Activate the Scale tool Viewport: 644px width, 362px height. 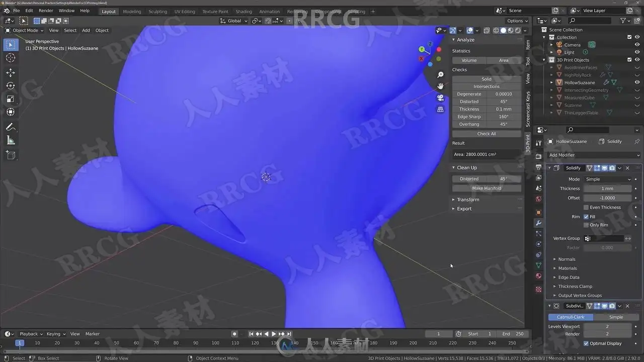coord(11,99)
